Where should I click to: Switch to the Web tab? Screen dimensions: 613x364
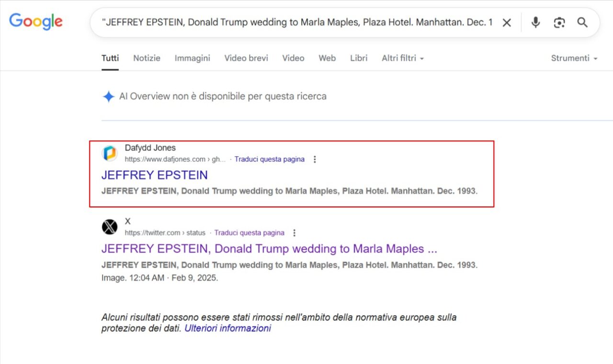coord(327,58)
